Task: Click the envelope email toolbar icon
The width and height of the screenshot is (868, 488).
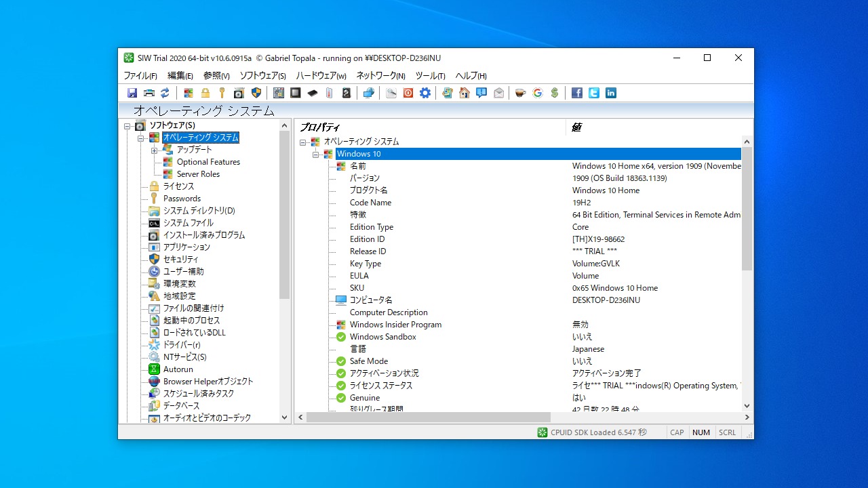Action: click(498, 93)
